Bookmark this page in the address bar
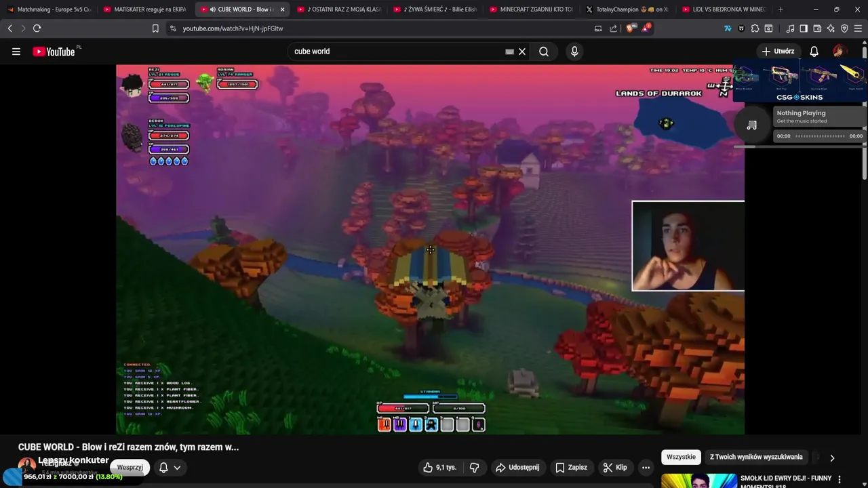 [x=155, y=28]
